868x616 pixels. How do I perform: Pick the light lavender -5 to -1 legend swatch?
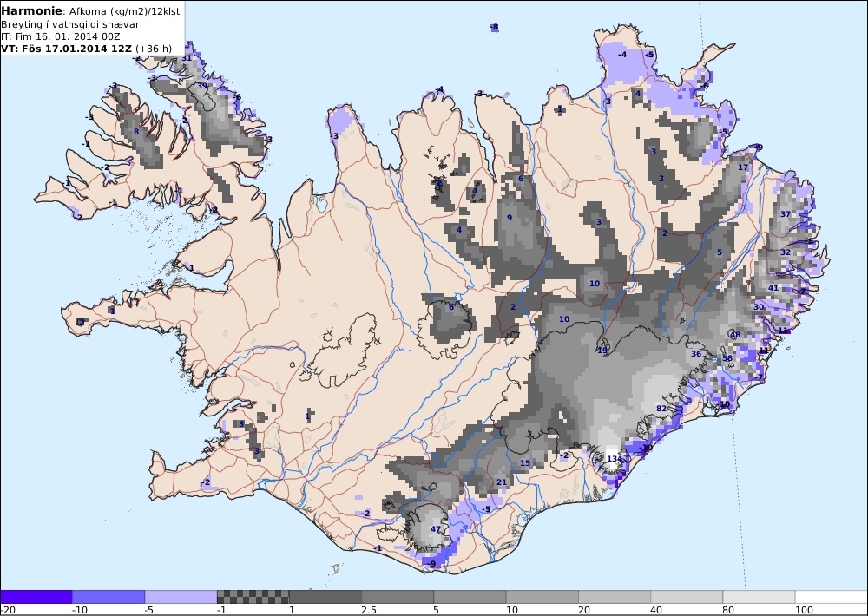pyautogui.click(x=181, y=597)
